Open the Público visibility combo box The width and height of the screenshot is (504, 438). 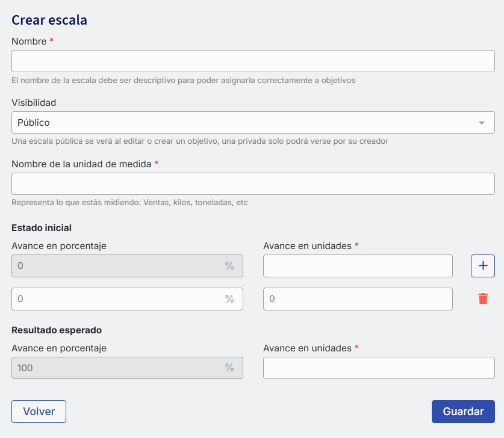point(241,123)
